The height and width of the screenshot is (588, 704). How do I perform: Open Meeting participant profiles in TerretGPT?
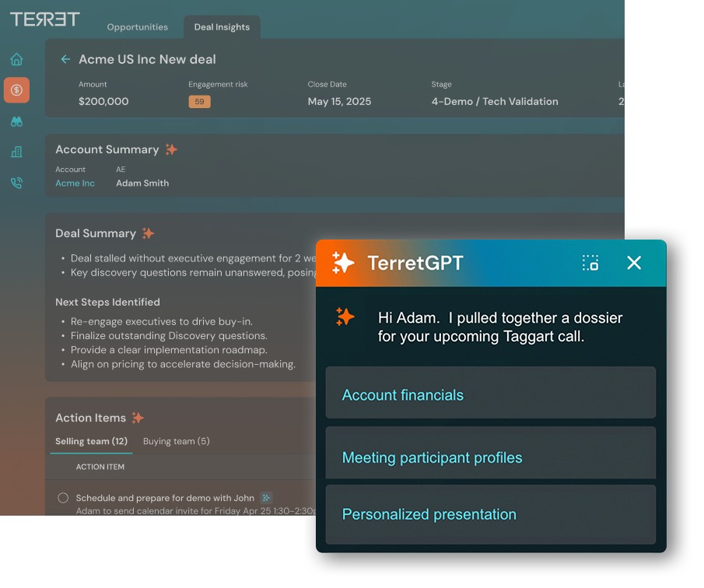pyautogui.click(x=491, y=453)
